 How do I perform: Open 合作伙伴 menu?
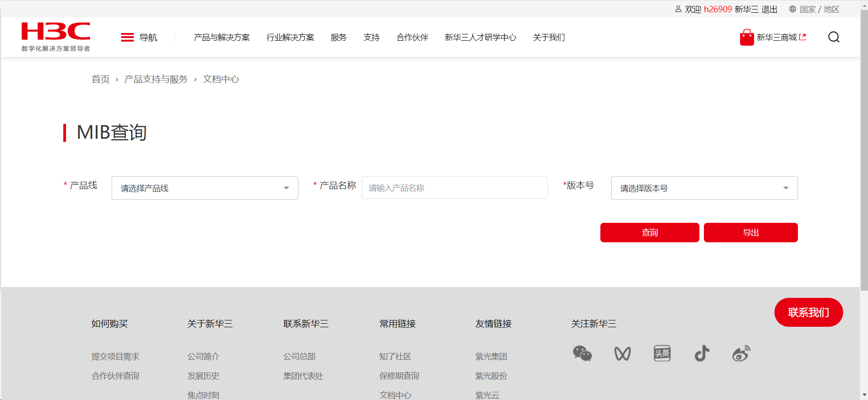pyautogui.click(x=412, y=38)
